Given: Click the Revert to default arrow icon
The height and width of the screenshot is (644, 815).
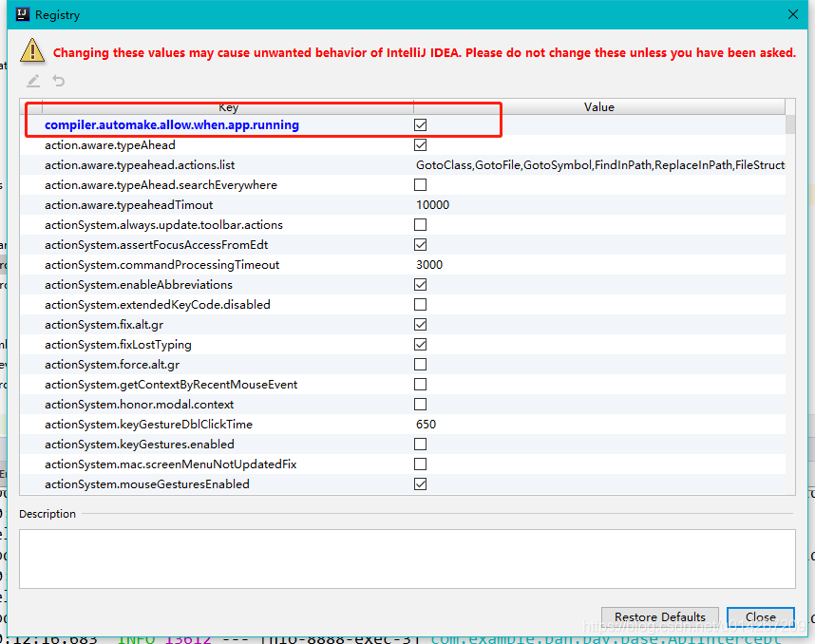Looking at the screenshot, I should (x=59, y=81).
